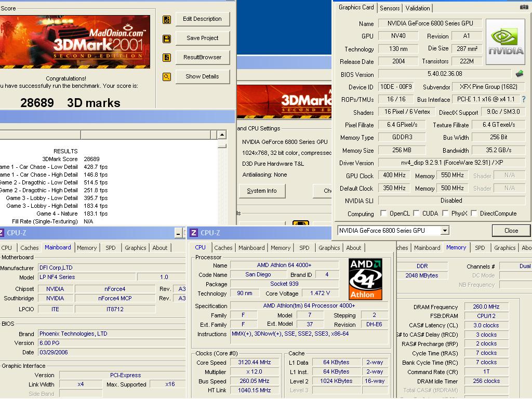This screenshot has width=532, height=399.
Task: Click the NVIDIA SLI Disabled field
Action: [x=451, y=201]
